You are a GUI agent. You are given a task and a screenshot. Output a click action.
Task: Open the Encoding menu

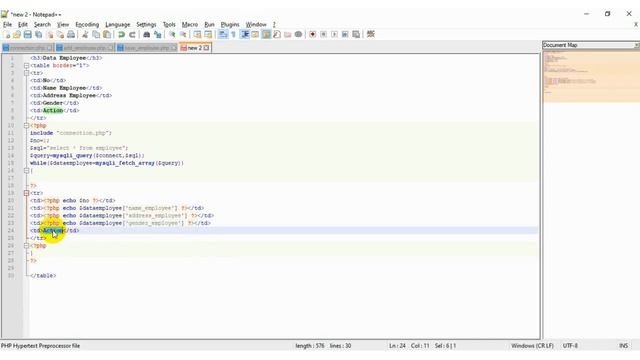click(87, 24)
